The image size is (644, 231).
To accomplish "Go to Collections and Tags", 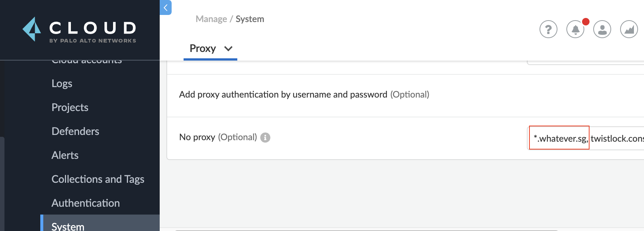I will click(98, 179).
